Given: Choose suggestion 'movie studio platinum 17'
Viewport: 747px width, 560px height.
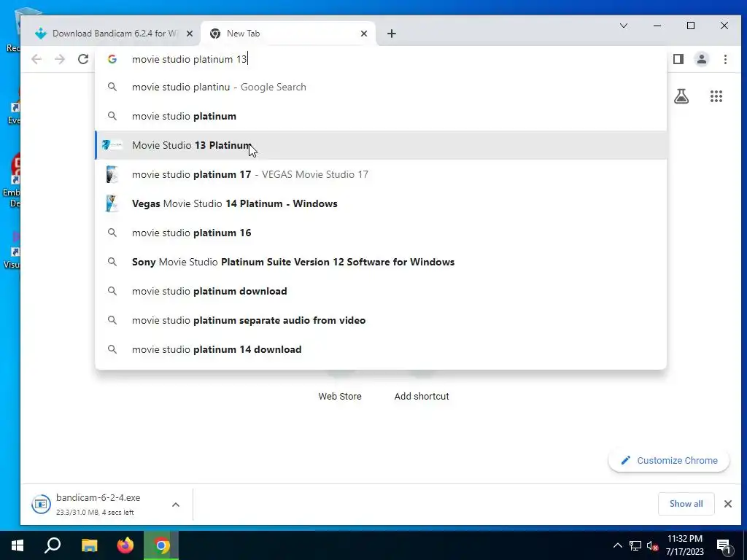Looking at the screenshot, I should [x=381, y=174].
